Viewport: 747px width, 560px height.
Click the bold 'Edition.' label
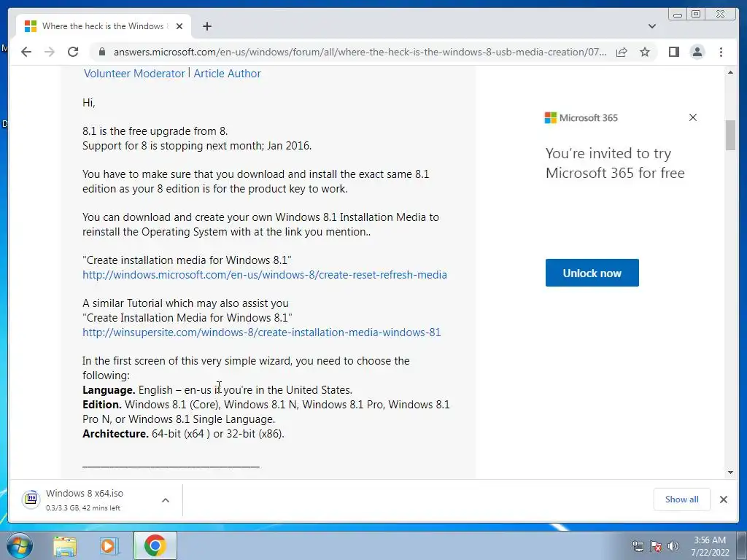(x=102, y=405)
